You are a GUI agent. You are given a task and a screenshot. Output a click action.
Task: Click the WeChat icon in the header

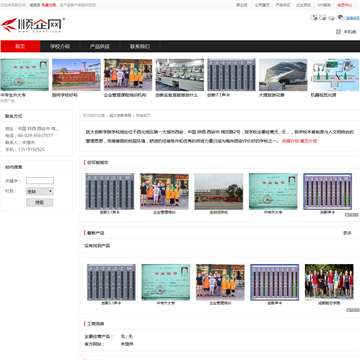point(341,17)
